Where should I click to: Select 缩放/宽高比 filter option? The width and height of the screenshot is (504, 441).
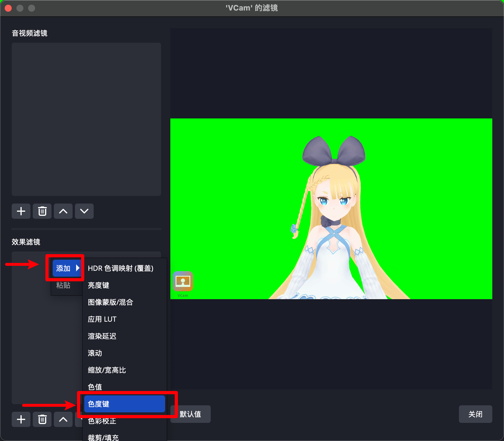107,370
